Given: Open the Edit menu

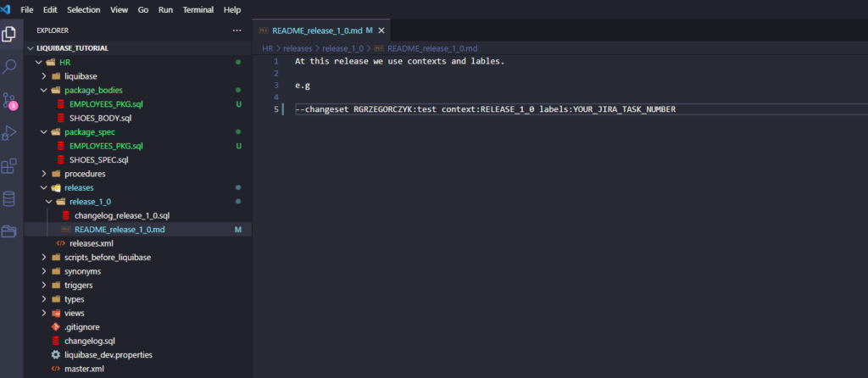Looking at the screenshot, I should [50, 10].
